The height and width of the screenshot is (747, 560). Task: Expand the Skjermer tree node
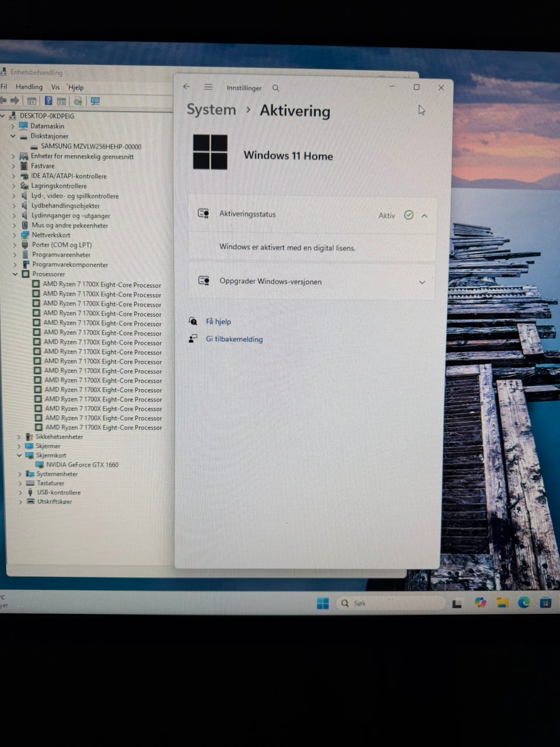19,446
